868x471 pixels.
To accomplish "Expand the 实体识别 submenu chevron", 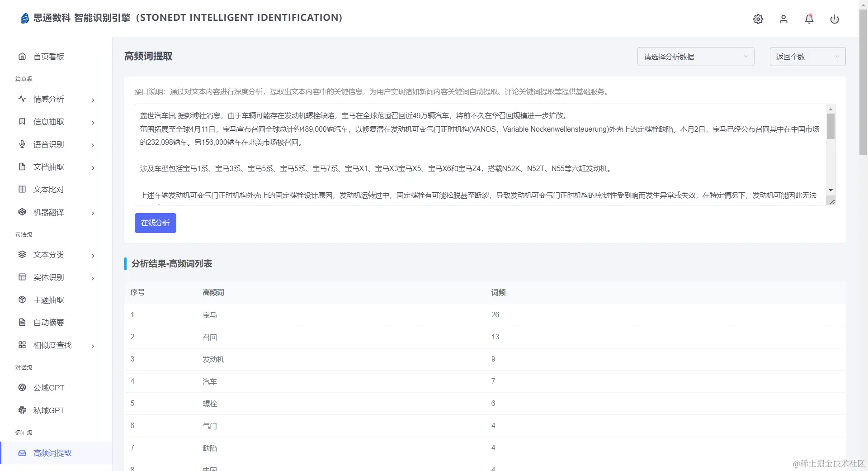I will 93,278.
